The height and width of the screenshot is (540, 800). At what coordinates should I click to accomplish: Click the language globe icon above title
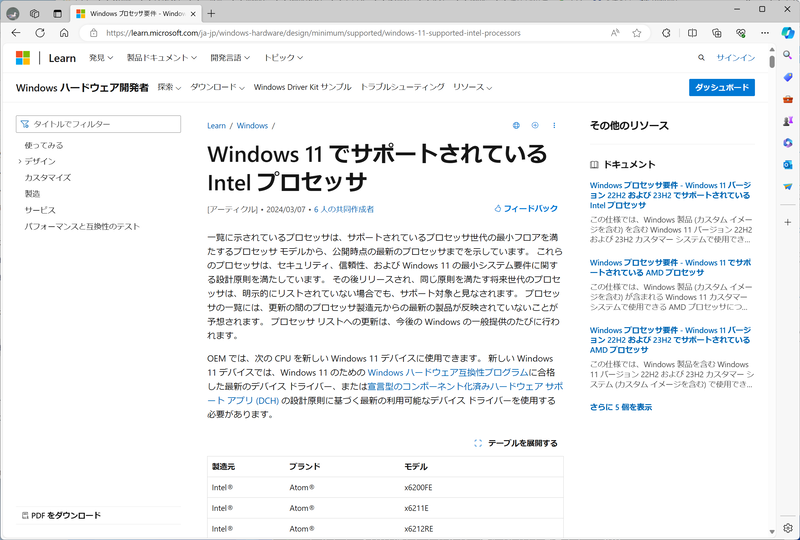coord(516,126)
